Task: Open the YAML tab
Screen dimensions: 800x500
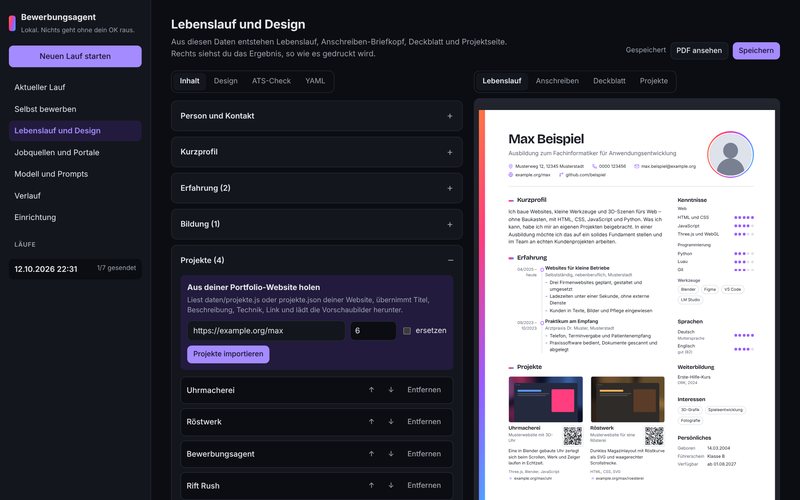Action: point(315,81)
